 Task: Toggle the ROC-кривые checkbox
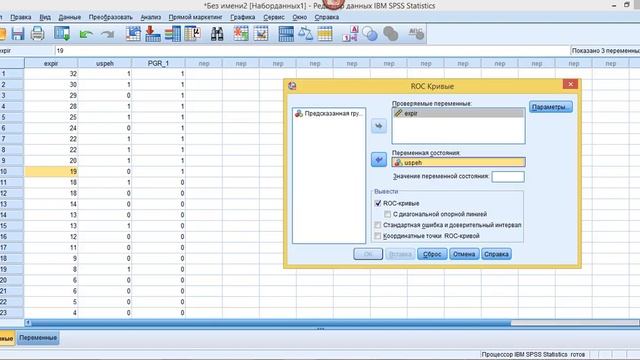click(378, 203)
